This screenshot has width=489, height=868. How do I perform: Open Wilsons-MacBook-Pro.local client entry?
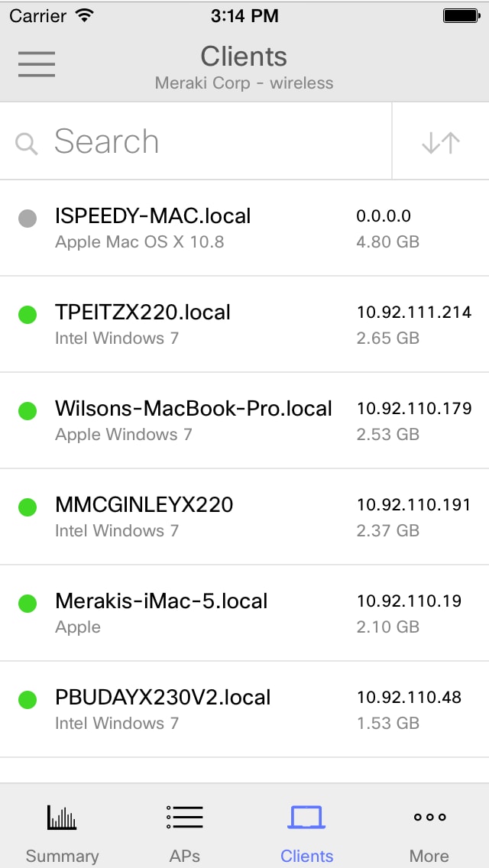[244, 420]
